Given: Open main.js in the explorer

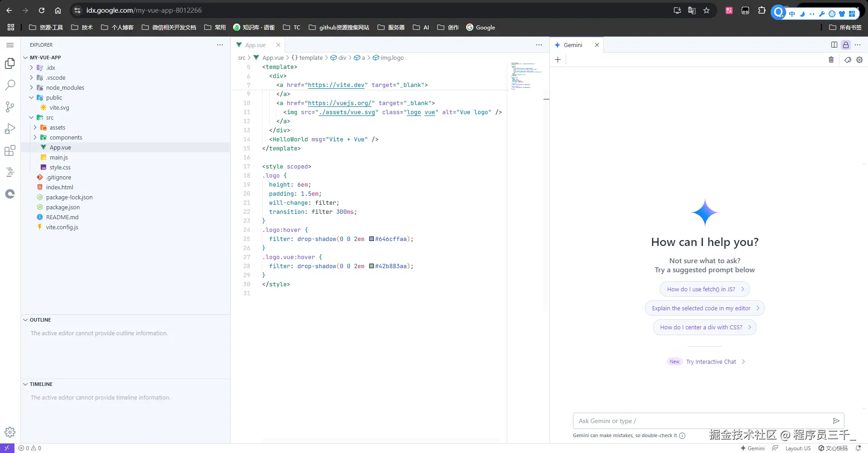Looking at the screenshot, I should point(58,157).
